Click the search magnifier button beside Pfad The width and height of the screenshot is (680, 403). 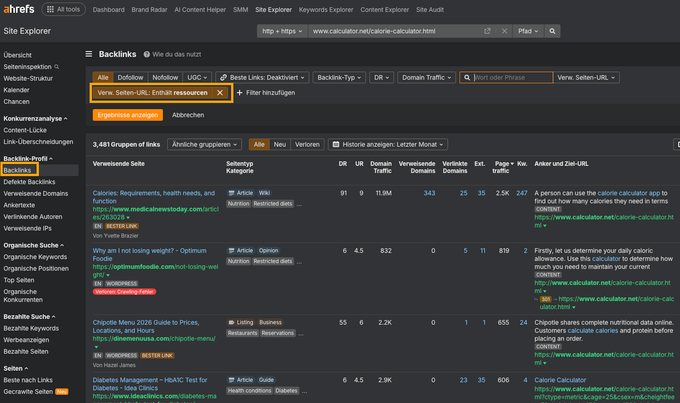tap(552, 31)
